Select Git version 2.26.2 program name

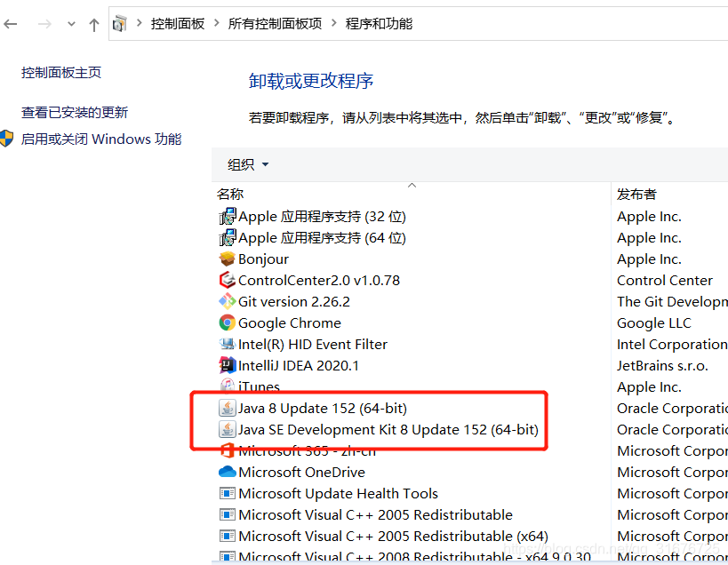[294, 301]
